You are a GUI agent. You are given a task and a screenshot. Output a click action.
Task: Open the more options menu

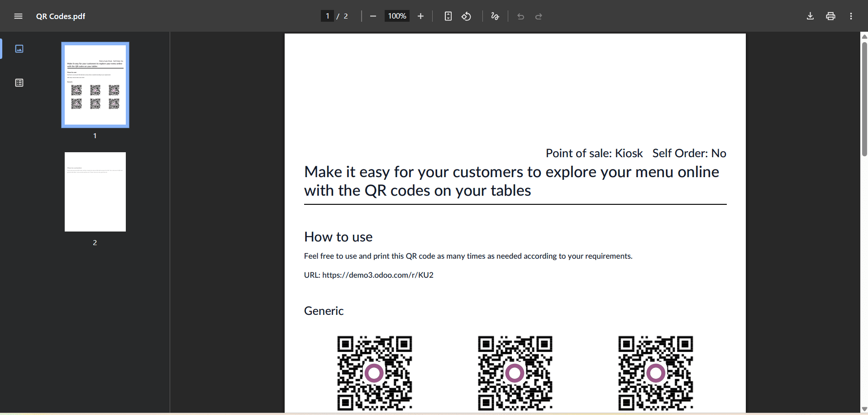(x=851, y=16)
